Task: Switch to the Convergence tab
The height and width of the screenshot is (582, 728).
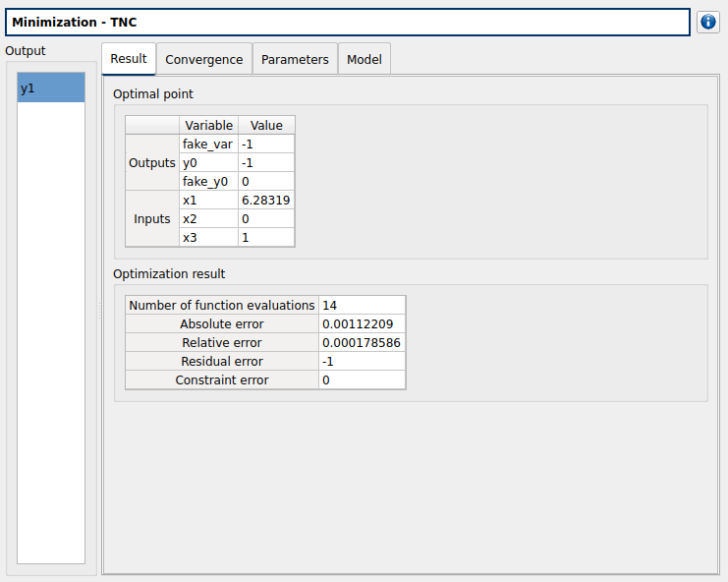Action: pyautogui.click(x=203, y=59)
